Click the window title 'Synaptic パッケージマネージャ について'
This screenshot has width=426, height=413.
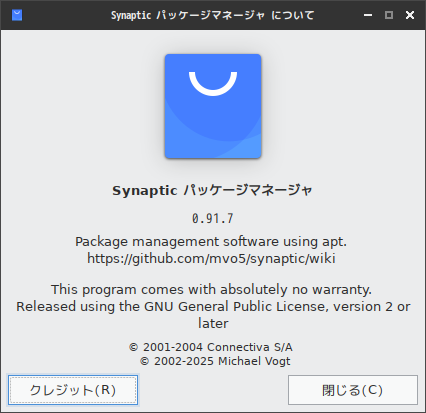coord(213,15)
